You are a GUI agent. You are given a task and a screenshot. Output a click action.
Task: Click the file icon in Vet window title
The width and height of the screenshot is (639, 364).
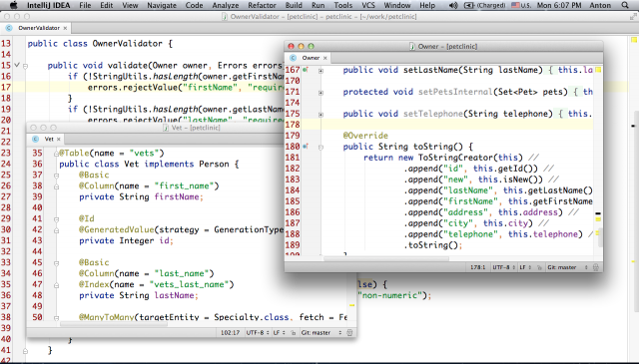pos(166,128)
